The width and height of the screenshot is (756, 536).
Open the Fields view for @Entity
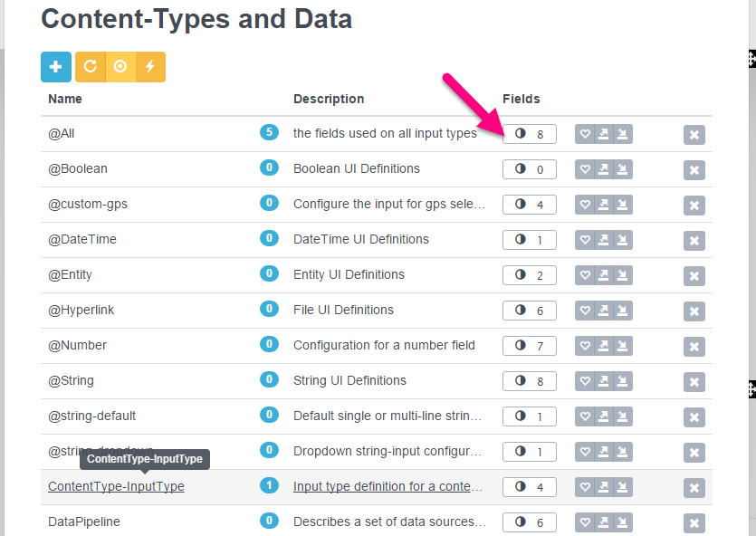(529, 274)
